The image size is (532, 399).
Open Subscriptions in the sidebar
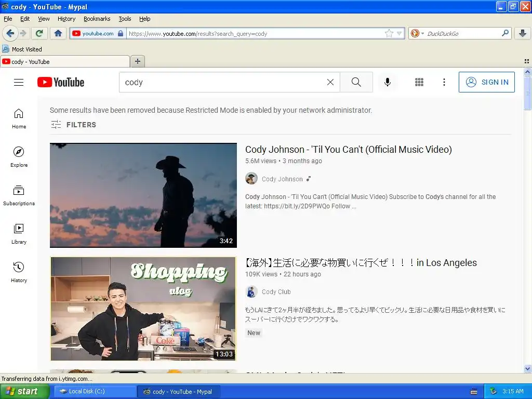(19, 195)
